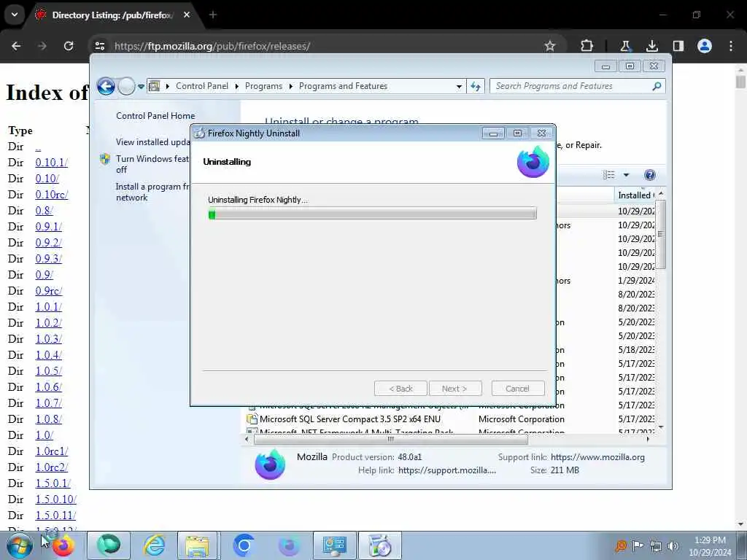
Task: Open the 1.0rc2/ directory link
Action: coord(52,467)
